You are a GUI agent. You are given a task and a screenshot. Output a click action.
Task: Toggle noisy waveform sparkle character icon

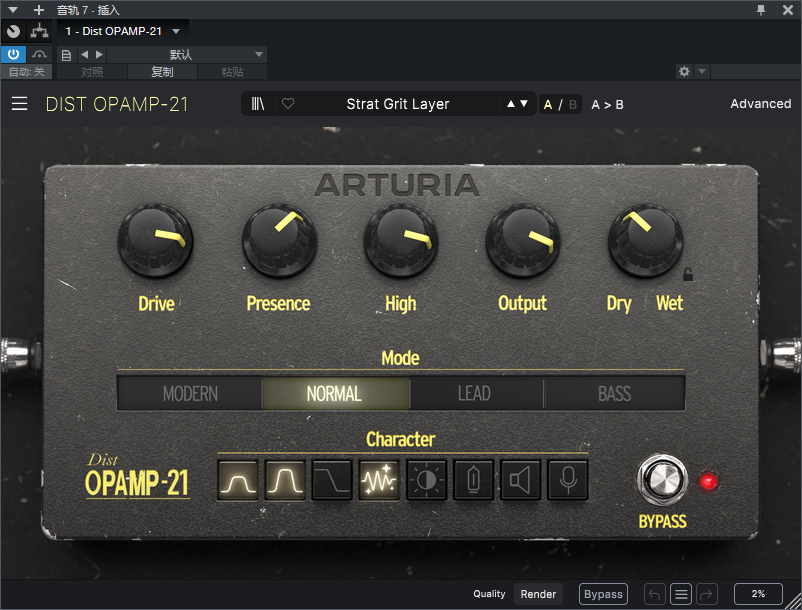pyautogui.click(x=379, y=480)
